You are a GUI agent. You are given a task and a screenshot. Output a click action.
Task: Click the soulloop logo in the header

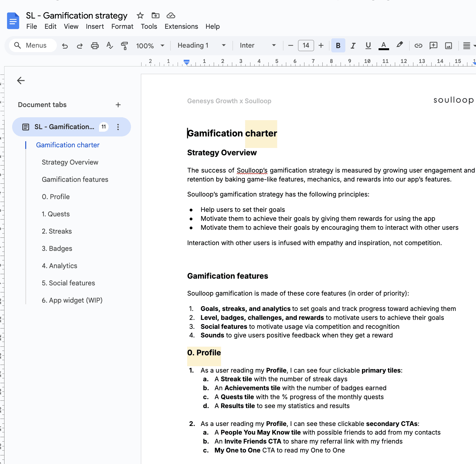coord(453,100)
